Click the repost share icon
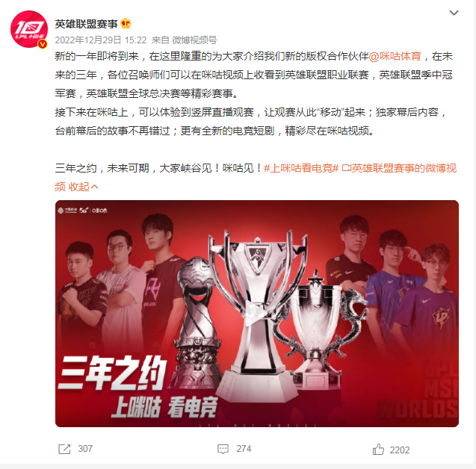The width and height of the screenshot is (476, 469). click(64, 449)
